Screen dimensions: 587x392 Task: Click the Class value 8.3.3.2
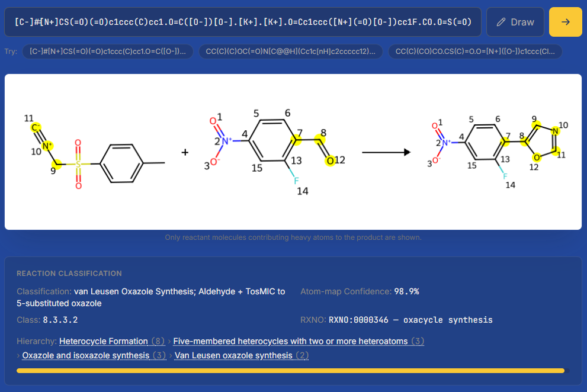[60, 320]
